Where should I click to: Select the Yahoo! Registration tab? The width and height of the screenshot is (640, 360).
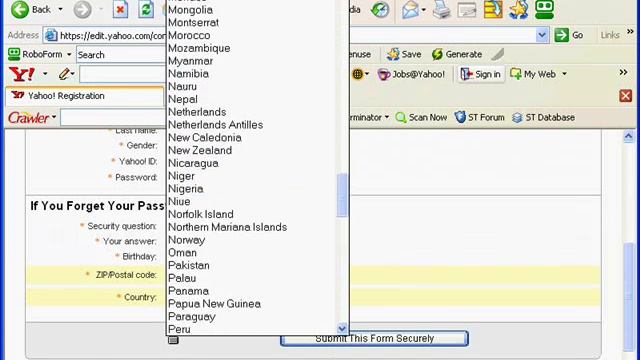pyautogui.click(x=84, y=96)
